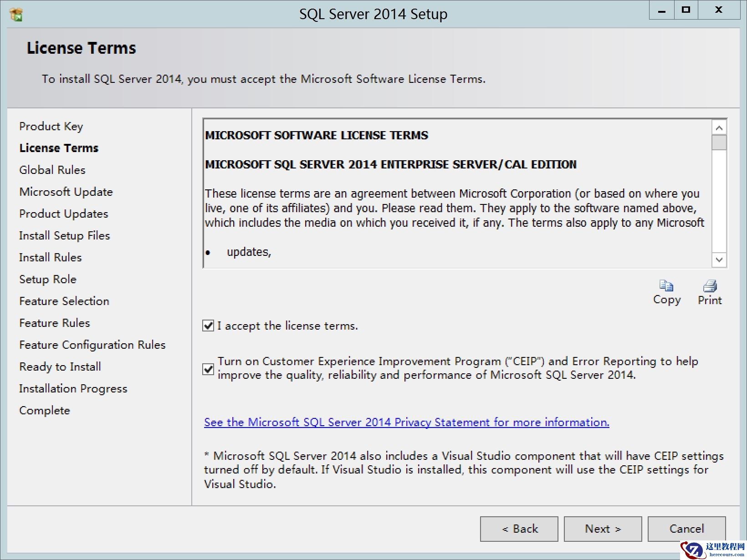Cancel the SQL Server setup
The height and width of the screenshot is (560, 747).
(x=686, y=529)
